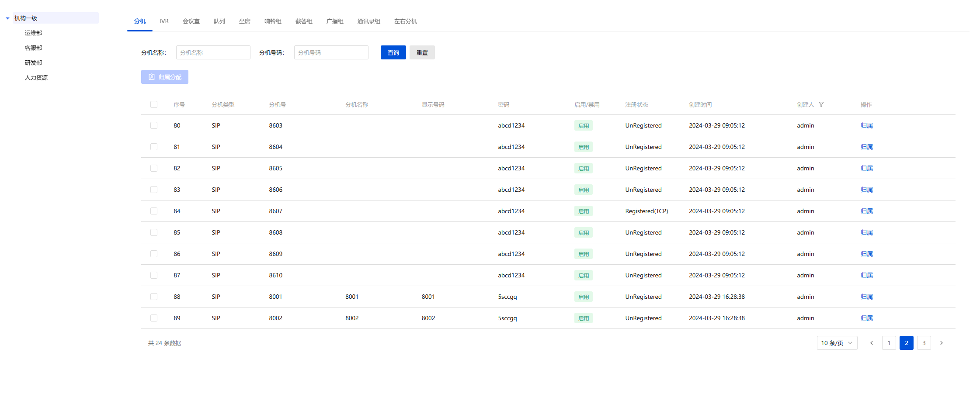This screenshot has height=394, width=980.
Task: Switch to the 通讯录组 tab
Action: click(x=368, y=21)
